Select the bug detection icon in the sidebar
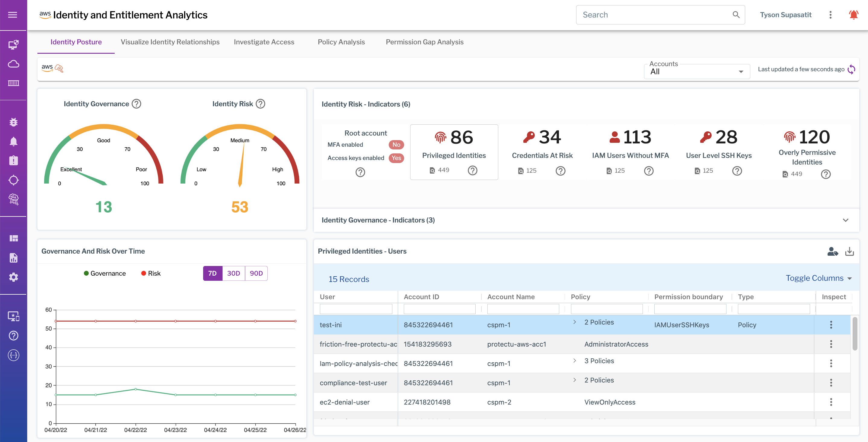The height and width of the screenshot is (442, 868). (14, 122)
